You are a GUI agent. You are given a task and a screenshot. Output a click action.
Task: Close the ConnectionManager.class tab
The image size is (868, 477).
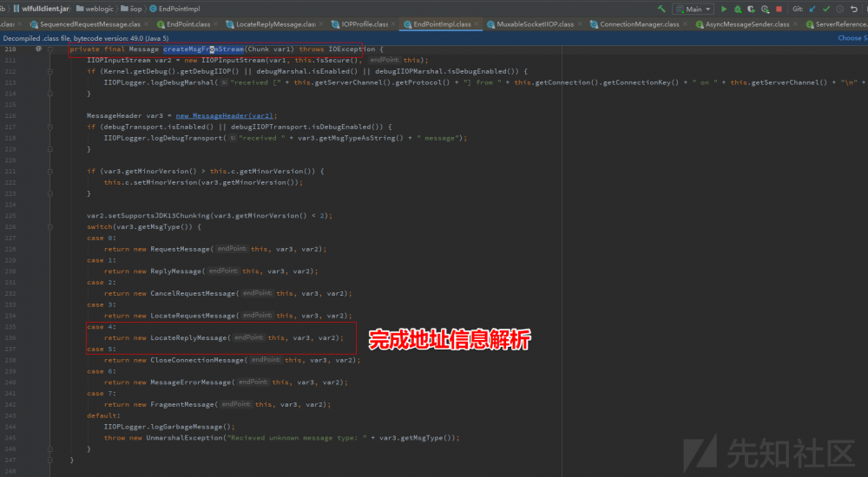click(684, 24)
